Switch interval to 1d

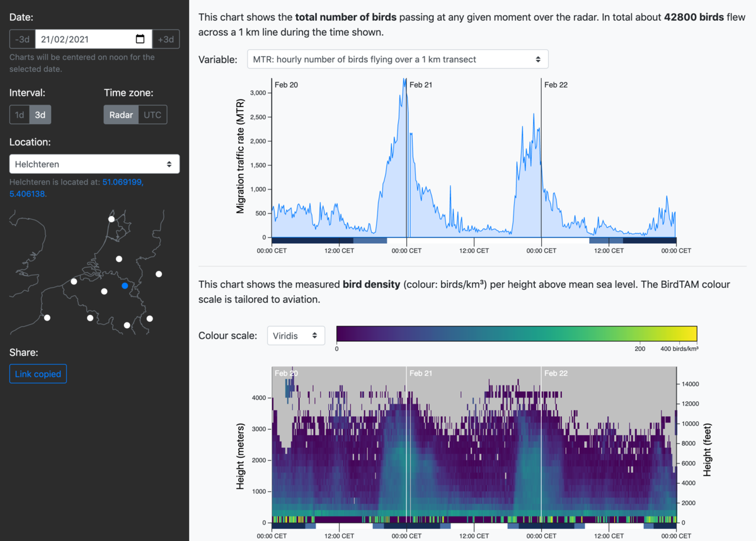click(20, 115)
